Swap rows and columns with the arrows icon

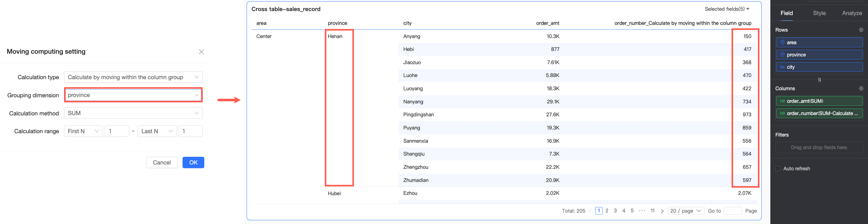[x=820, y=80]
